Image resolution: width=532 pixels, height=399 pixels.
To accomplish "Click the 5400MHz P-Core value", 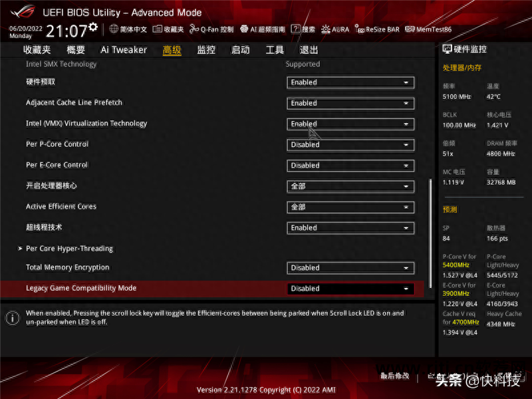I will coord(456,265).
